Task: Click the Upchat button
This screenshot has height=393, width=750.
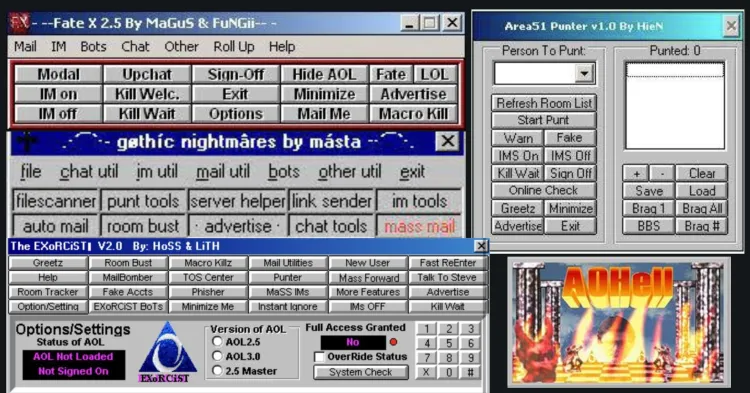Action: click(x=147, y=75)
